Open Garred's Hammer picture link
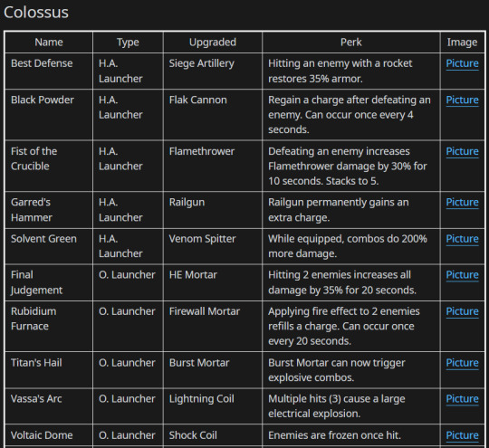The width and height of the screenshot is (489, 448). pos(462,203)
